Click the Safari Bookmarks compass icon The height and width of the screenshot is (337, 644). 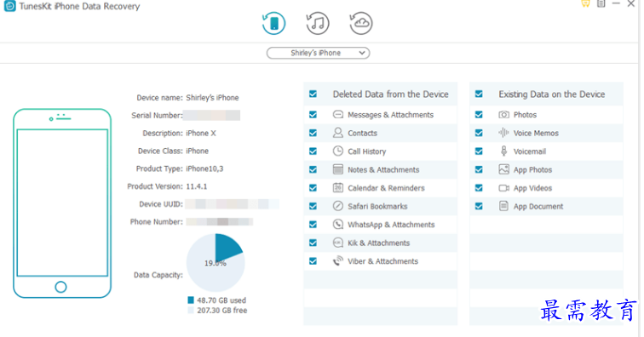338,206
